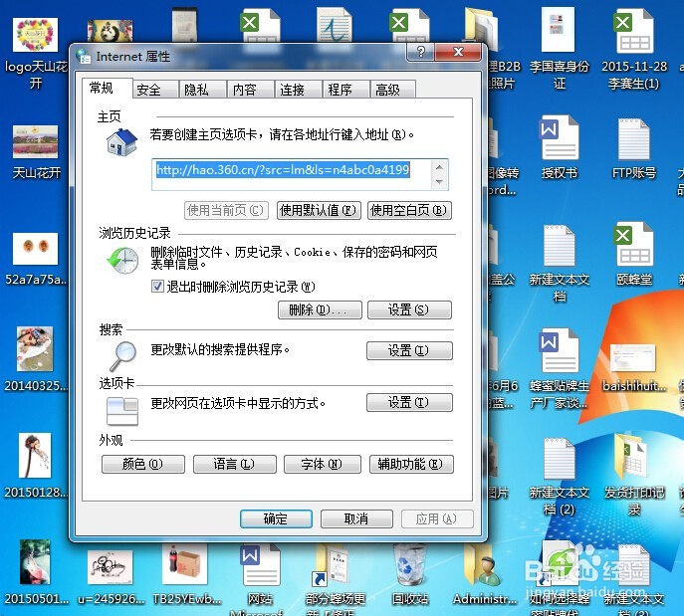
Task: Click the 颜色(O) button
Action: point(143,464)
